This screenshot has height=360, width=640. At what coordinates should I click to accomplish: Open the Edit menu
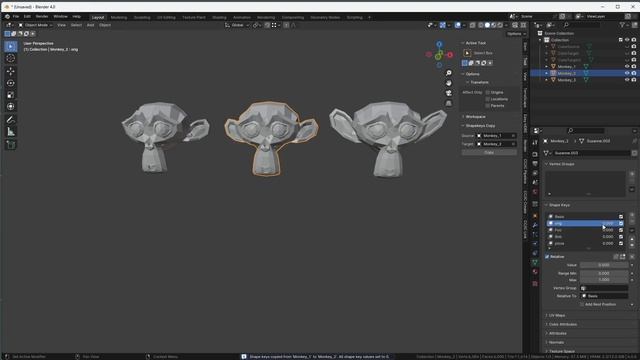(x=27, y=17)
